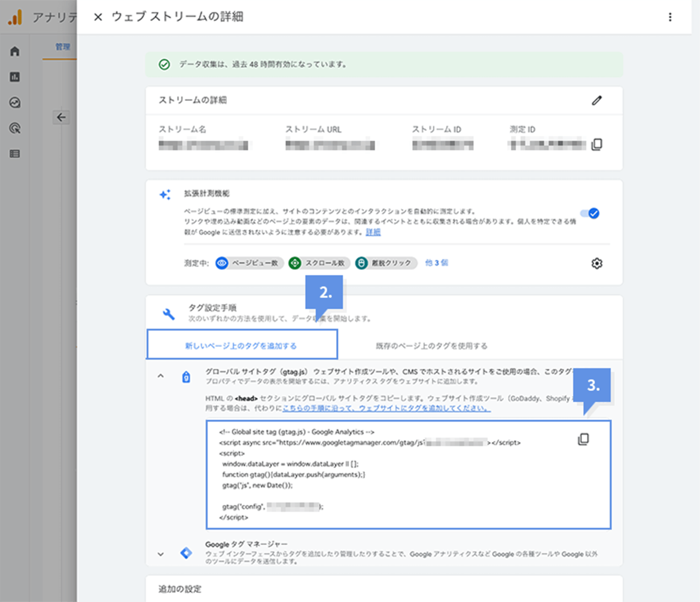The height and width of the screenshot is (602, 700).
Task: Click the ストリーム ID label
Action: tap(436, 129)
